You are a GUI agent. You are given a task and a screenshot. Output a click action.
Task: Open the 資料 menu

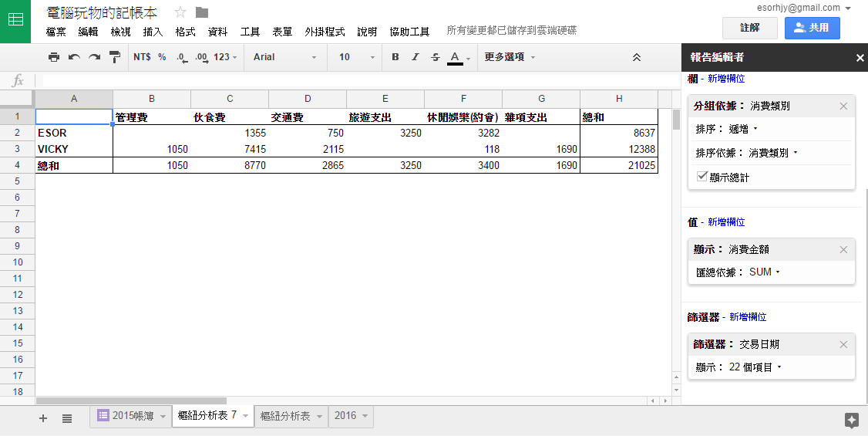(x=217, y=32)
